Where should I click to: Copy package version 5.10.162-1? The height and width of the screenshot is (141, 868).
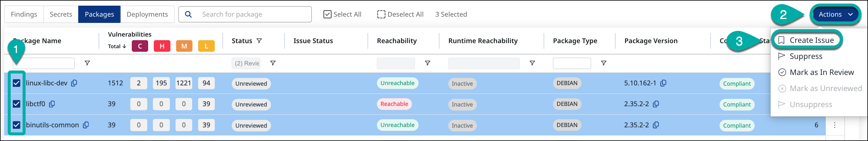[663, 83]
